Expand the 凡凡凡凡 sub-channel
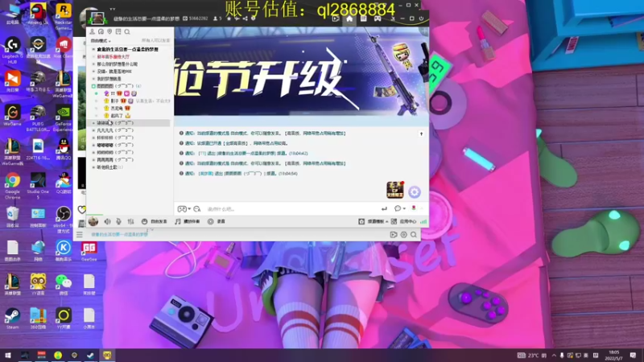Viewport: 644px width, 362px height. (x=93, y=130)
